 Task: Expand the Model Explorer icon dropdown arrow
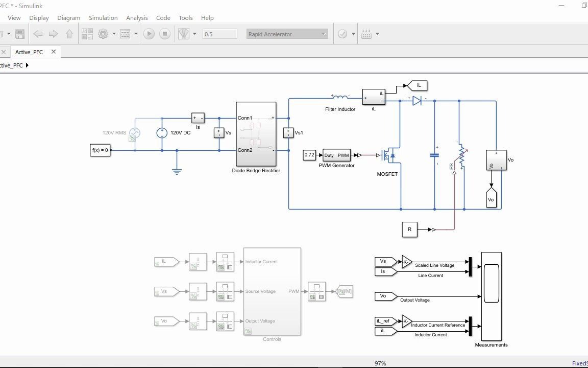point(135,34)
